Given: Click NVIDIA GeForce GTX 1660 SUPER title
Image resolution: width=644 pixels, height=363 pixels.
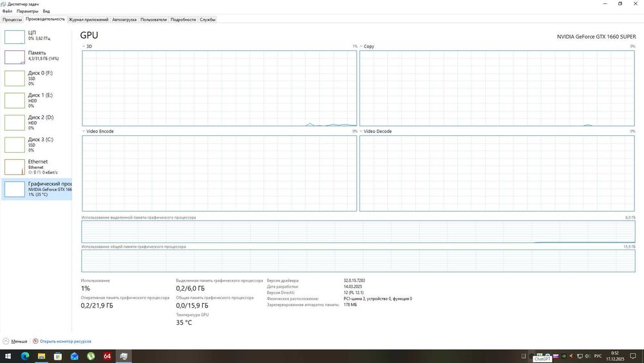Looking at the screenshot, I should tap(596, 37).
